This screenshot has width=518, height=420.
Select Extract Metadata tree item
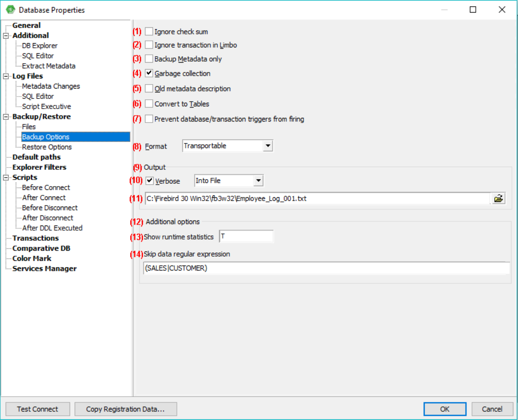click(x=49, y=66)
